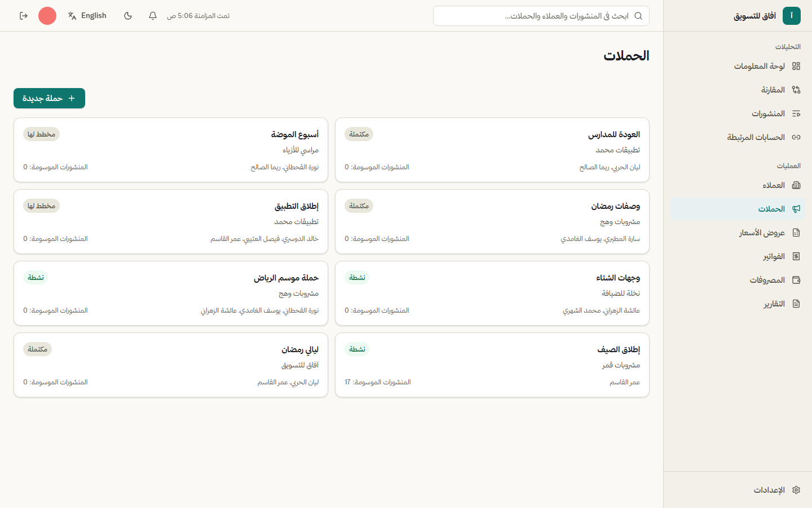Open المقارنة in sidebar

click(738, 90)
